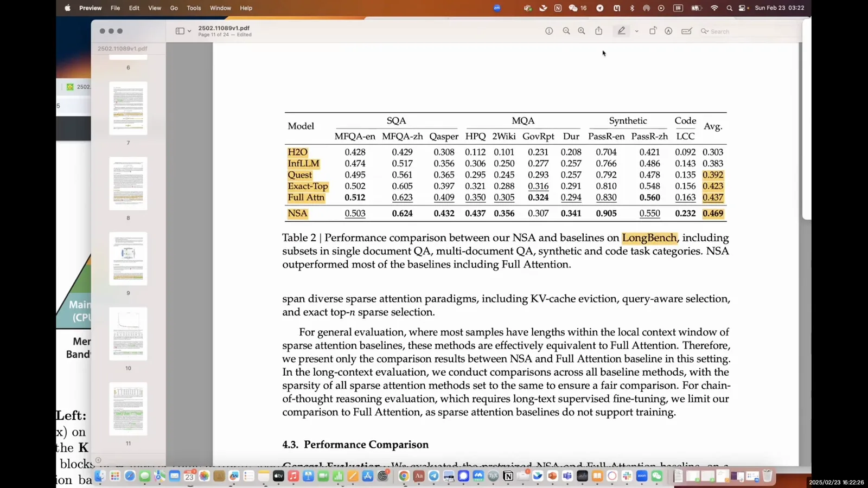Open Google Chrome from the Dock
The image size is (868, 488).
(404, 476)
